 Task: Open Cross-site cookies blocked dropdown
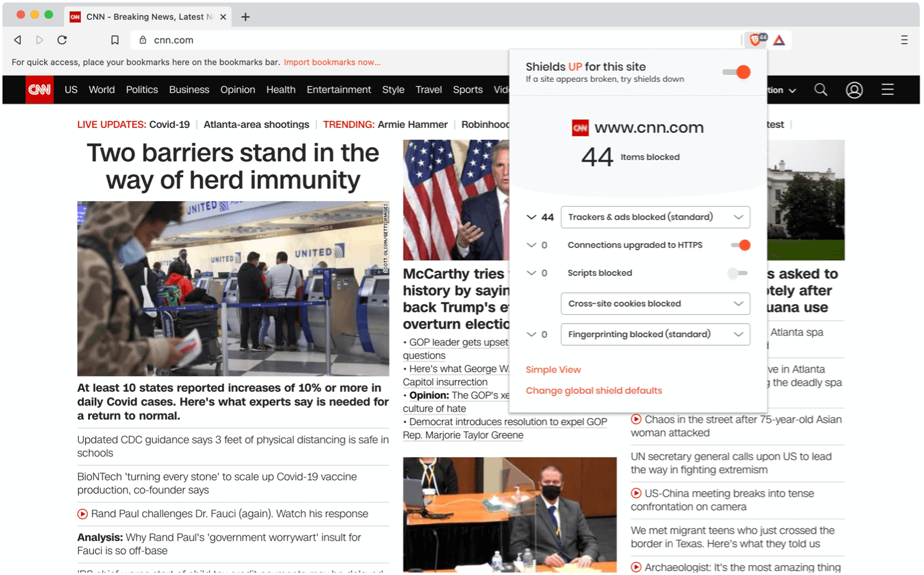tap(655, 304)
